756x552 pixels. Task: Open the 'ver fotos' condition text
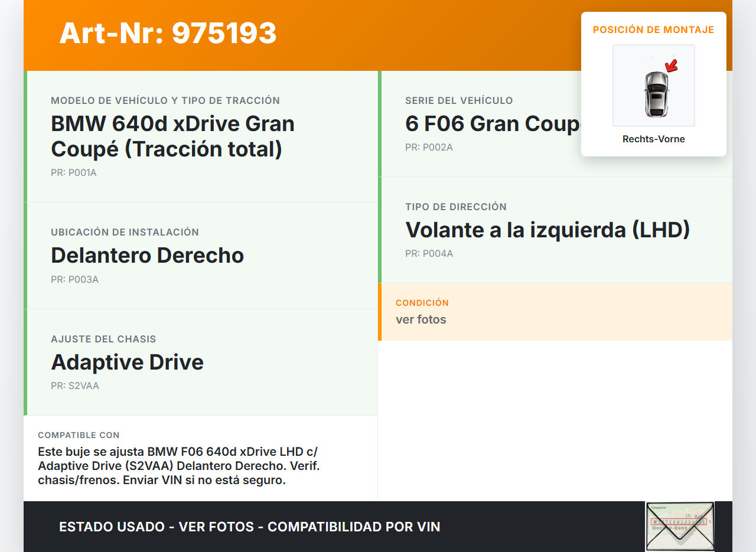coord(421,319)
